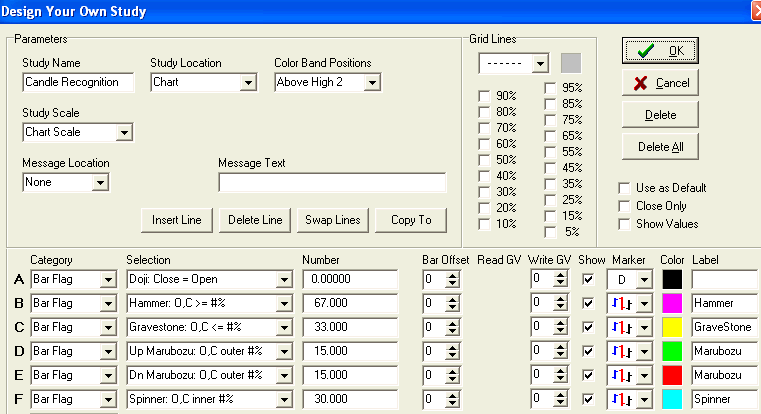The height and width of the screenshot is (414, 761).
Task: Increment Write GV stepper in row B
Action: 559,299
